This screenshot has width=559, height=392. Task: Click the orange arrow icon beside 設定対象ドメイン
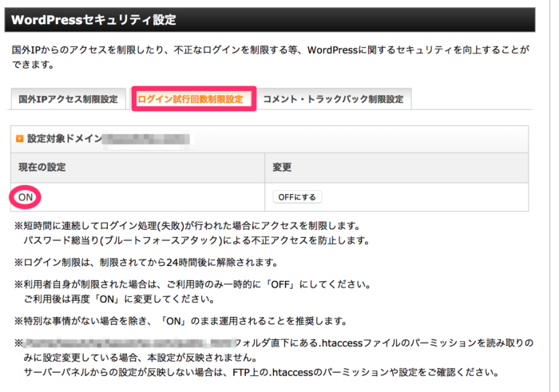(20, 138)
